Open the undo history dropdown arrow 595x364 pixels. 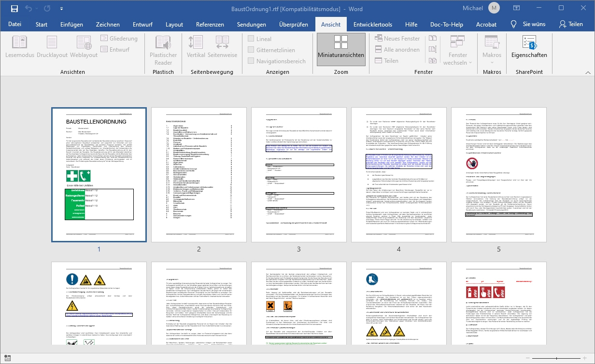pos(36,9)
